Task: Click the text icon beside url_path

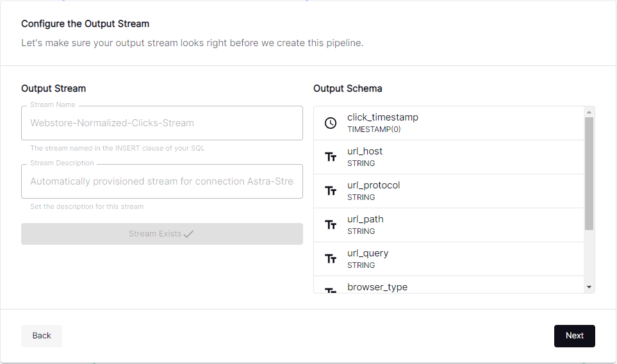Action: (x=331, y=225)
